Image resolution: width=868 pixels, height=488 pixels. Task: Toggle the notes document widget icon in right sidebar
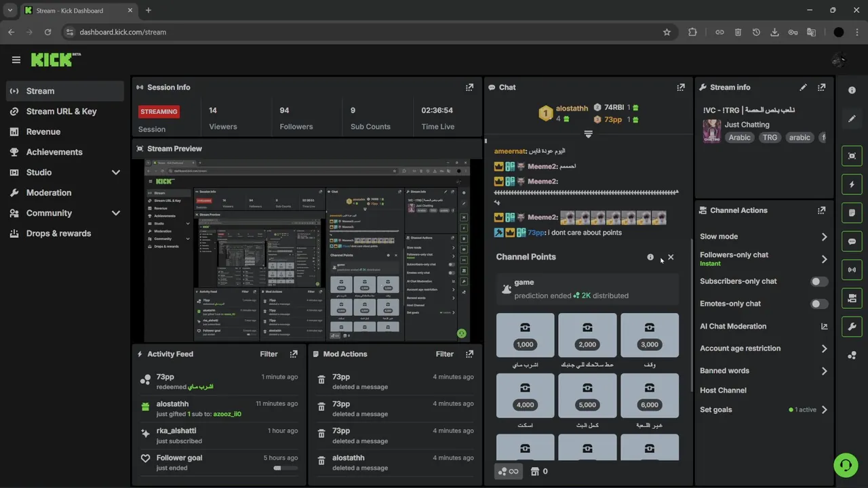pos(852,213)
